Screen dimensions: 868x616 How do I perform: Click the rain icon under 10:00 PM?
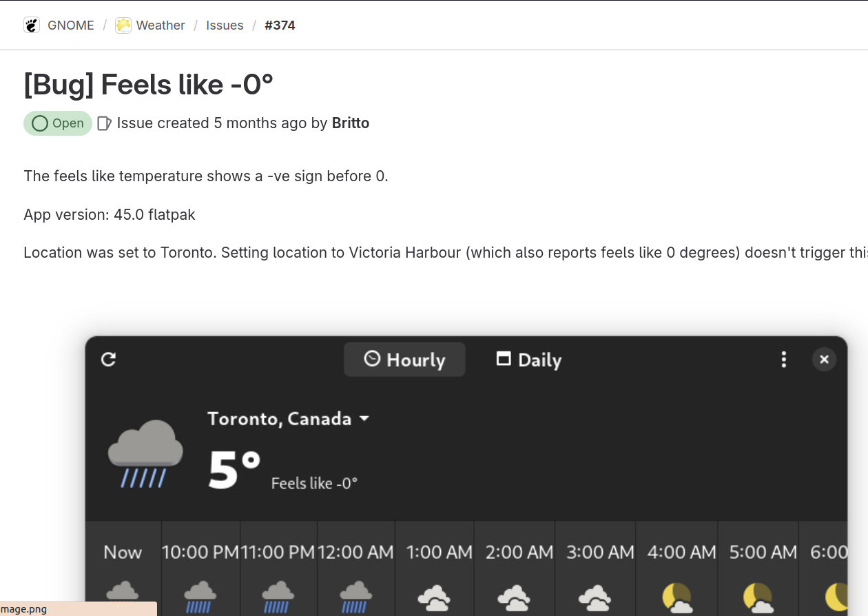(x=200, y=597)
